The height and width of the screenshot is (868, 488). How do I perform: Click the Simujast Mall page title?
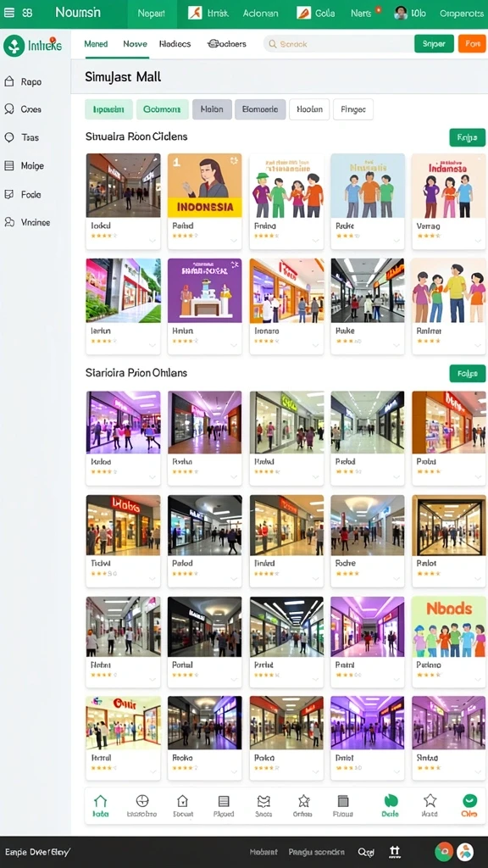point(123,77)
